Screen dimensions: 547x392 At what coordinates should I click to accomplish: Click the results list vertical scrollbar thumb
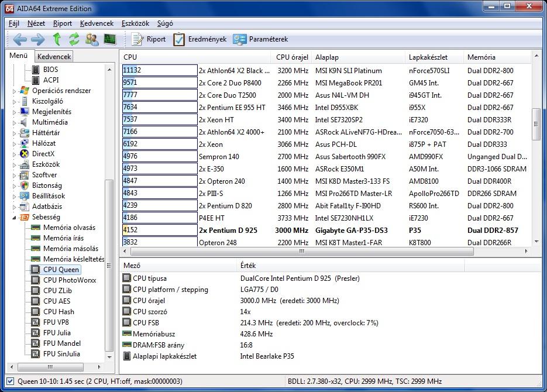pyautogui.click(x=536, y=124)
